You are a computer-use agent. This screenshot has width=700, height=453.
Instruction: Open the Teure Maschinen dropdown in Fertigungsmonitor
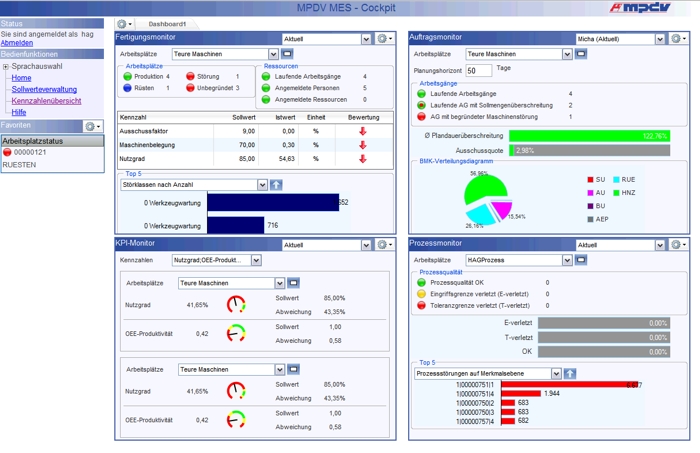click(273, 54)
